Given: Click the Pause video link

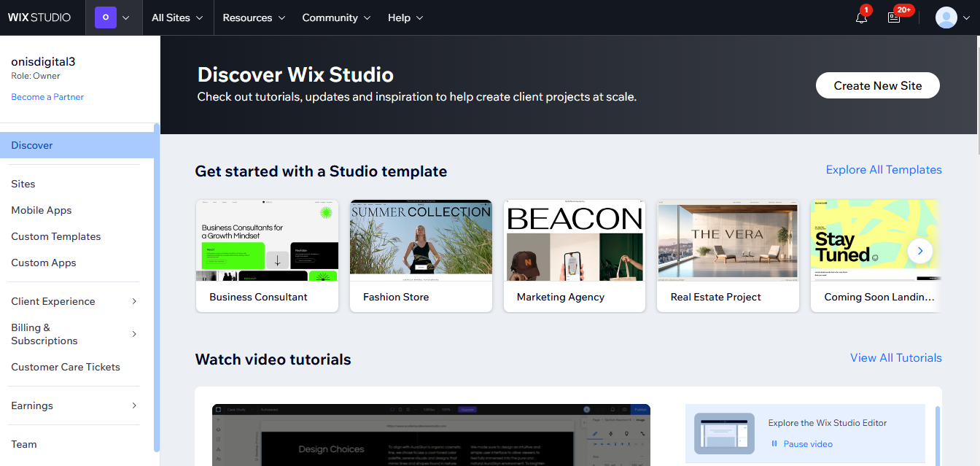Looking at the screenshot, I should [x=808, y=444].
